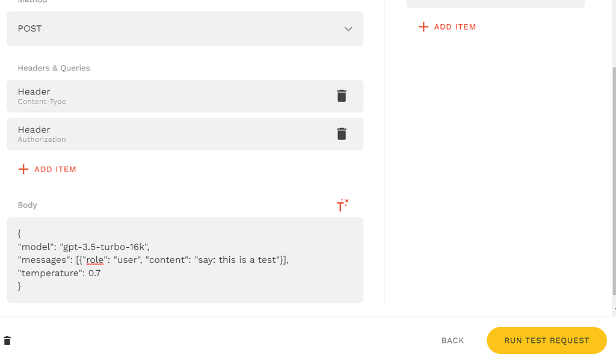Click the temperature value 0.7 in Body
Screen dimensions: 616x364
point(94,273)
